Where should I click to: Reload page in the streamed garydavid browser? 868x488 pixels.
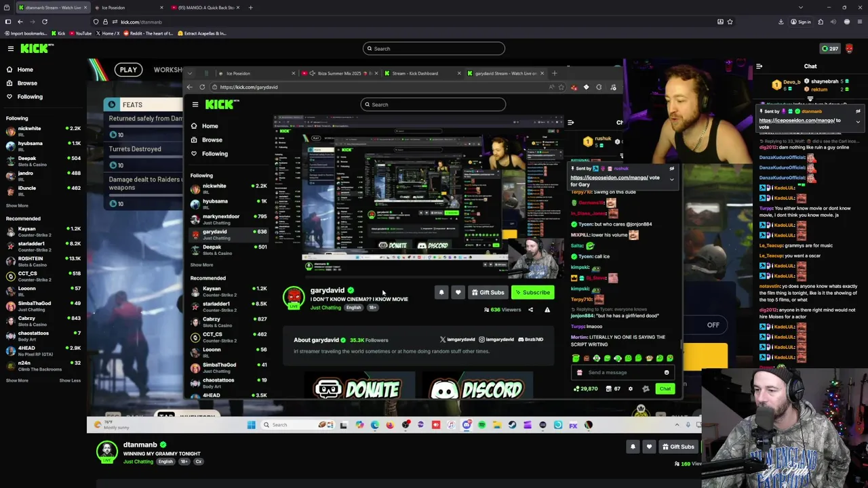[202, 87]
